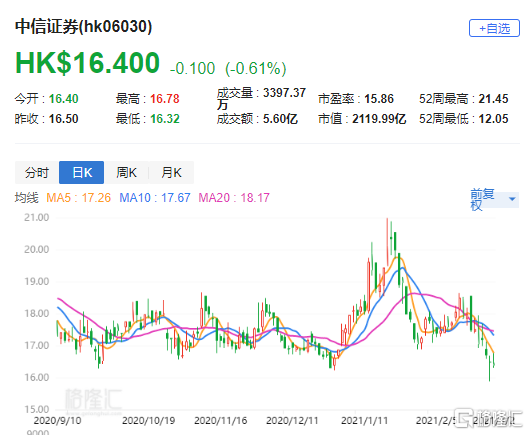This screenshot has height=435, width=529.
Task: Open the 月K monthly chart tab
Action: (x=171, y=172)
